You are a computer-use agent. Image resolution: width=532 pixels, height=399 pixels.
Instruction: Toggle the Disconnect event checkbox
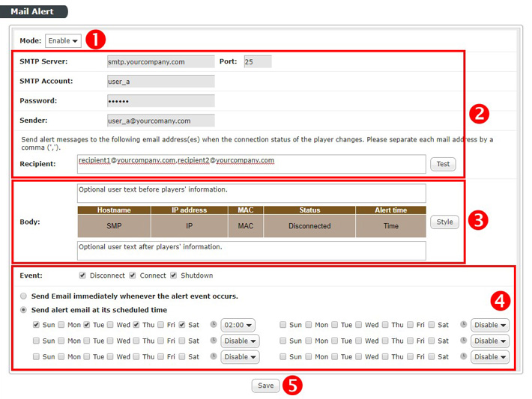pyautogui.click(x=82, y=275)
